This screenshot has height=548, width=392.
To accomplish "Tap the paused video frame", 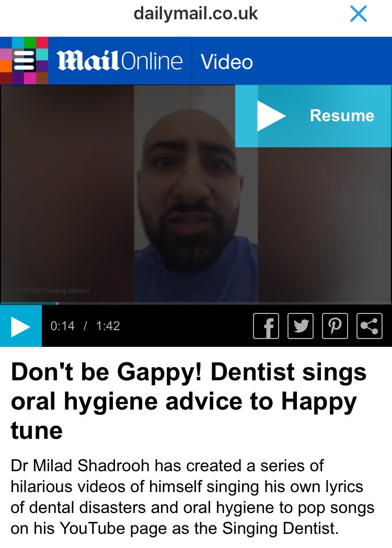I will 196,194.
